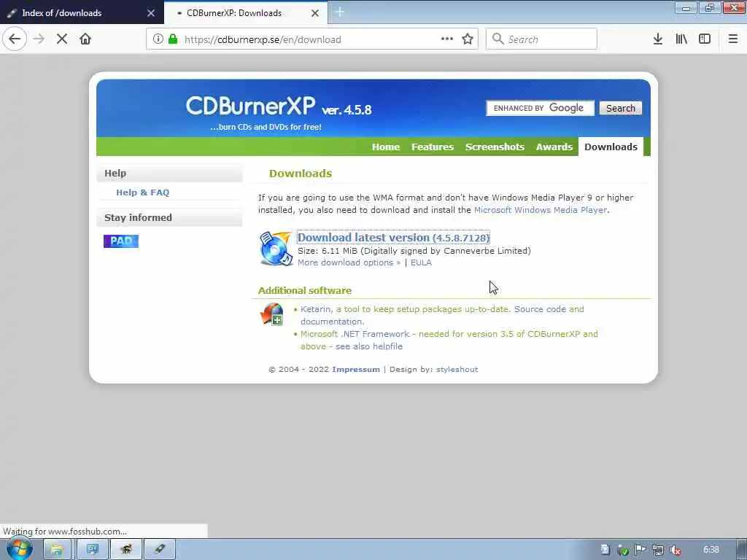Select the Downloads navigation tab
Screen dimensions: 747x560
click(611, 147)
